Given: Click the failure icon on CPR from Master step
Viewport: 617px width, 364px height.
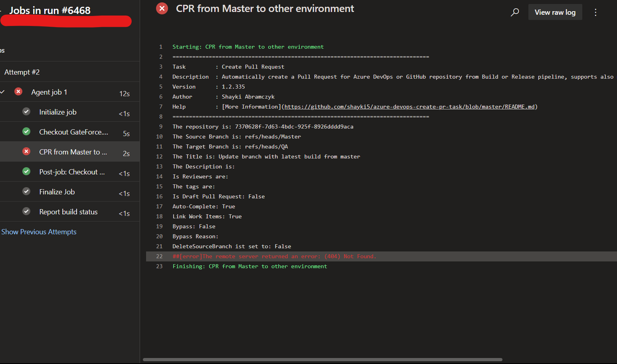Looking at the screenshot, I should click(x=26, y=151).
